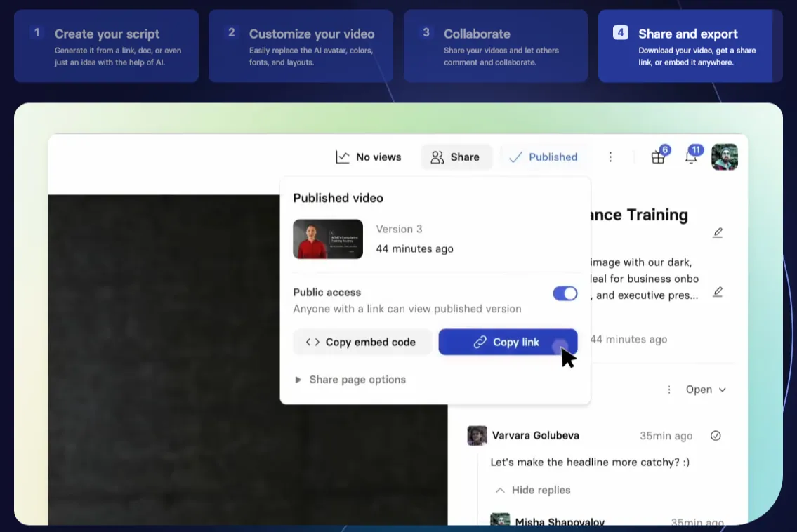Click the Version 3 text label

pos(399,230)
